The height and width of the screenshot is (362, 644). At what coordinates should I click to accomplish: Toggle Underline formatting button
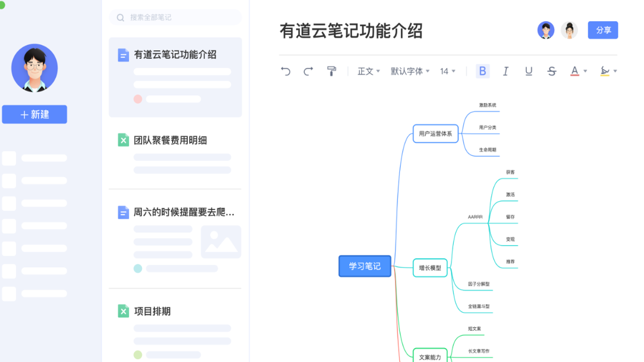pyautogui.click(x=529, y=71)
